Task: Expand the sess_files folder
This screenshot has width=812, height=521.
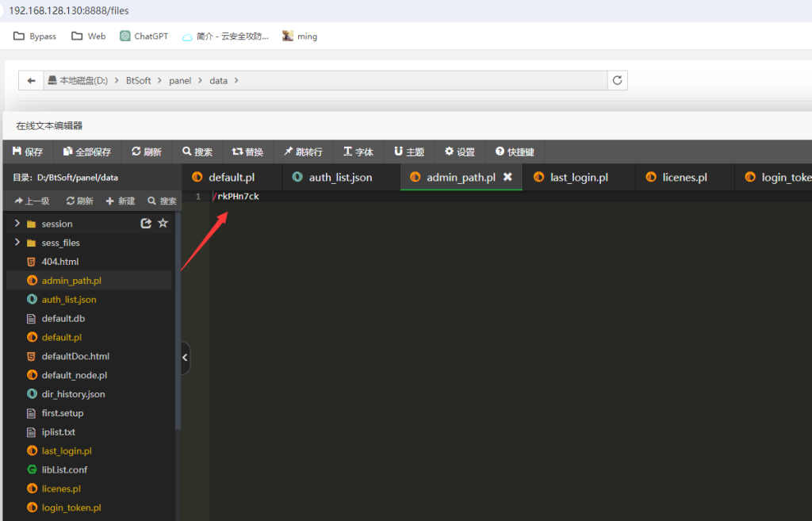Action: (x=17, y=243)
